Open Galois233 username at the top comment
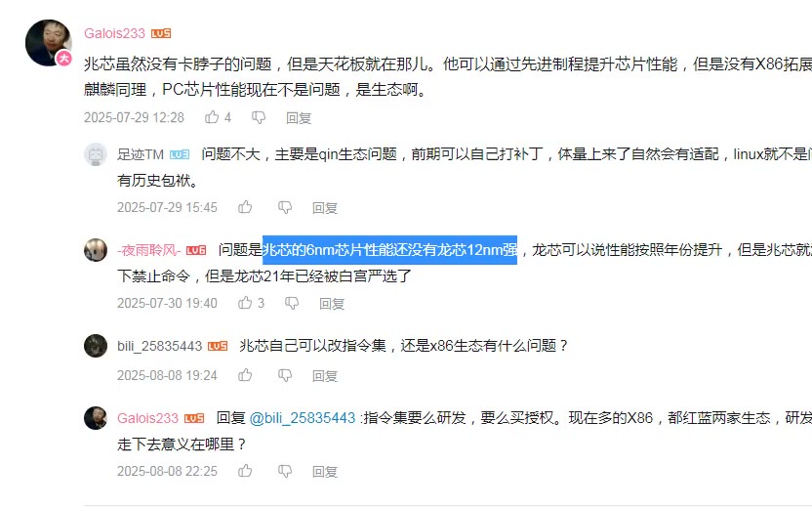 coord(114,33)
